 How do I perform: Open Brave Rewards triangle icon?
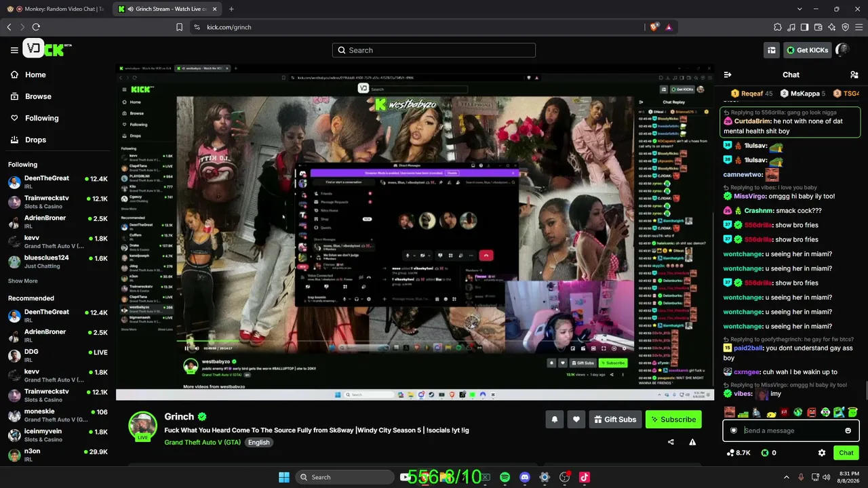coord(669,27)
